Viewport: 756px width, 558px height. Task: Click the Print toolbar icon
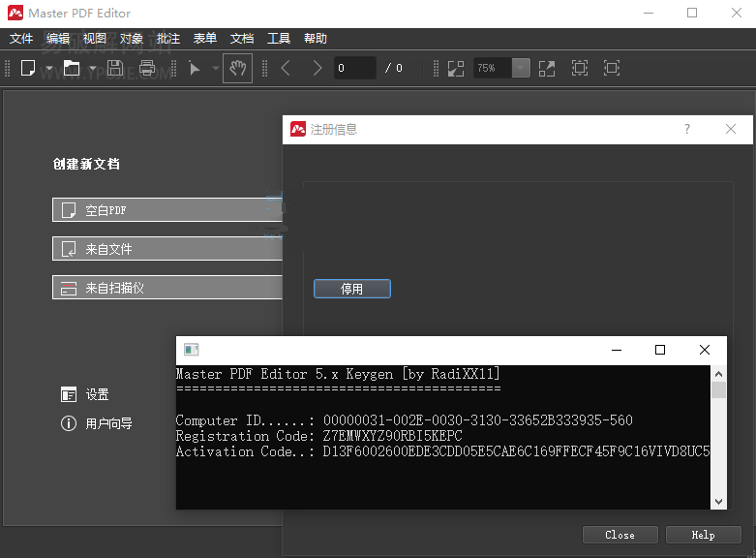click(x=147, y=68)
